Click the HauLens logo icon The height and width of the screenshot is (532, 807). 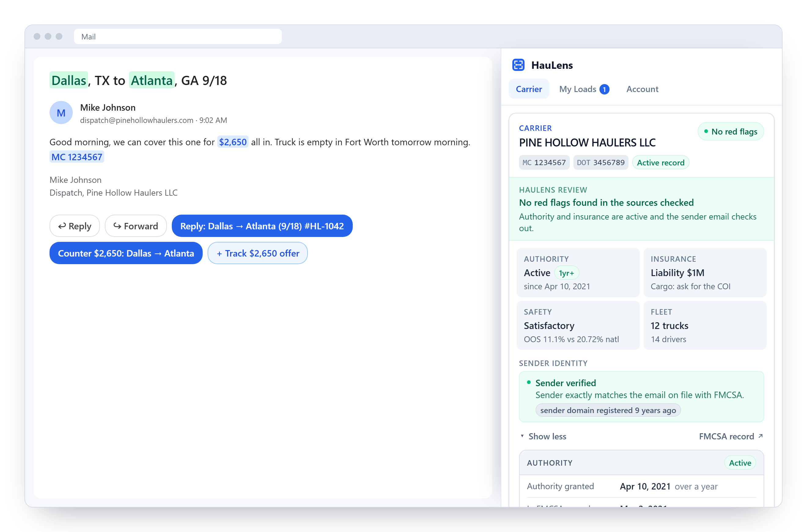[x=518, y=65]
